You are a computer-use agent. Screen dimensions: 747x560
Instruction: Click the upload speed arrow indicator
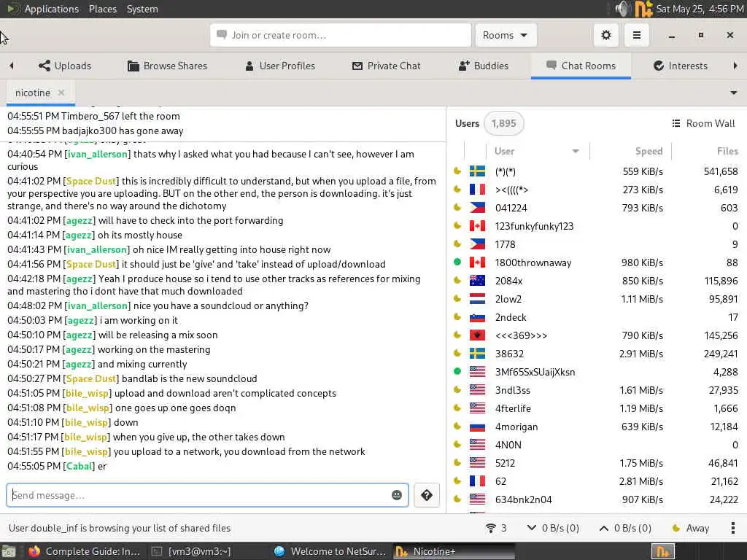pos(603,528)
